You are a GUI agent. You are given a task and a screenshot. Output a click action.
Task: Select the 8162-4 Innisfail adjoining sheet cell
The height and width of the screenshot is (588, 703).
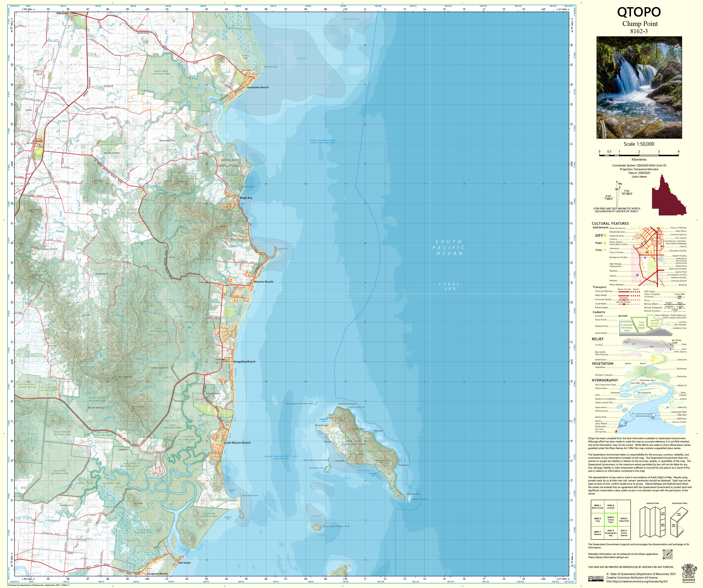[x=611, y=507]
